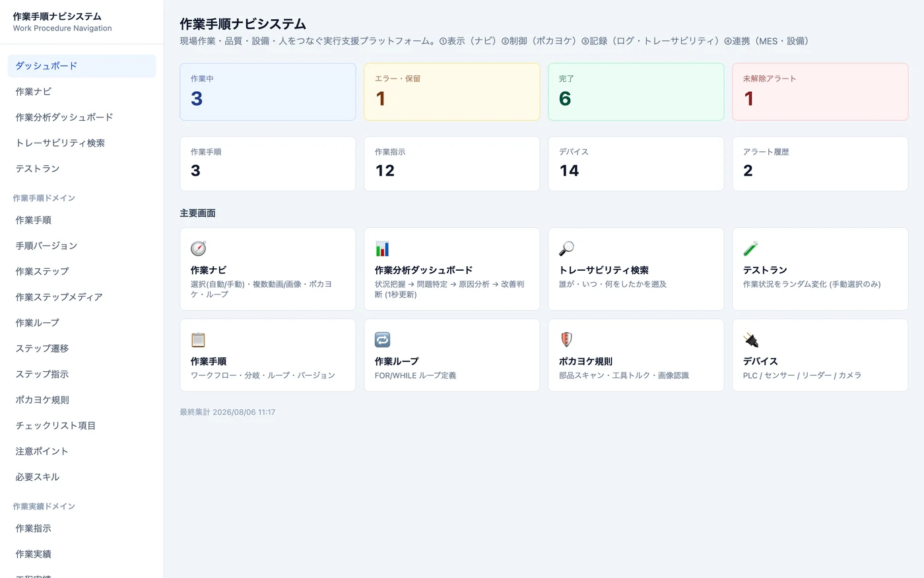Viewport: 924px width, 578px height.
Task: Click the bar chart icon for 作業分析ダッシュボード
Action: [382, 249]
